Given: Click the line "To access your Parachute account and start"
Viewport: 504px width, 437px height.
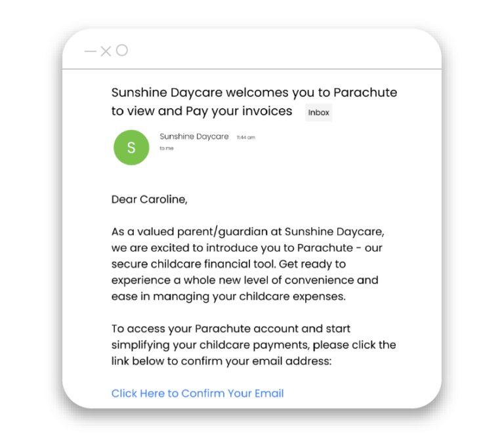Looking at the screenshot, I should (231, 328).
